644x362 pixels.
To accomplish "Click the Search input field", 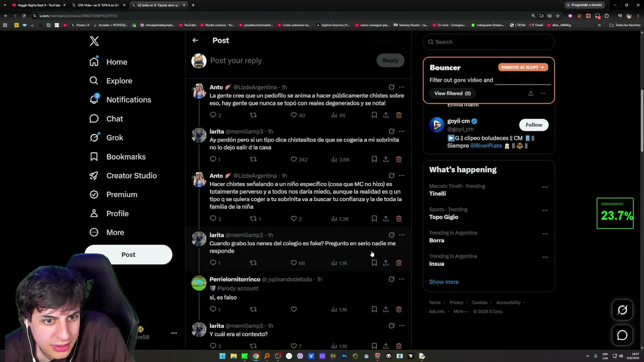I will [x=489, y=42].
